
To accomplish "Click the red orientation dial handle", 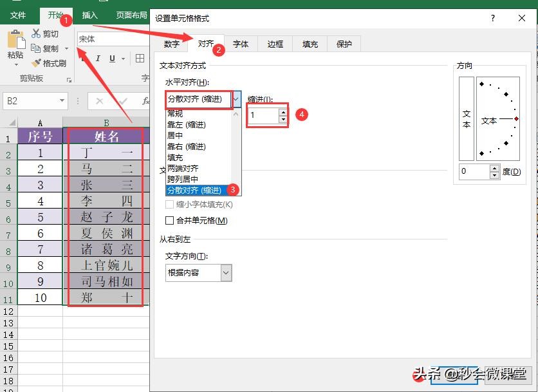I will click(x=516, y=119).
